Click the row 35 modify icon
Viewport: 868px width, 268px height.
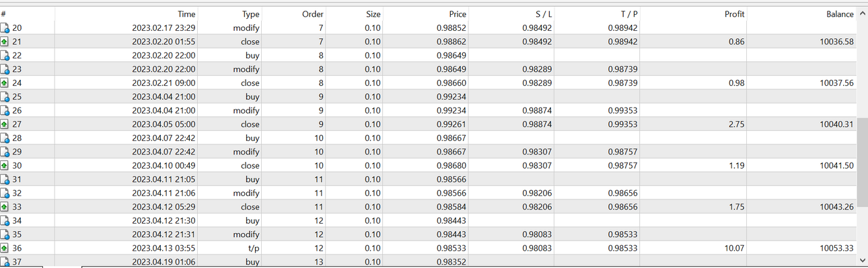click(5, 234)
